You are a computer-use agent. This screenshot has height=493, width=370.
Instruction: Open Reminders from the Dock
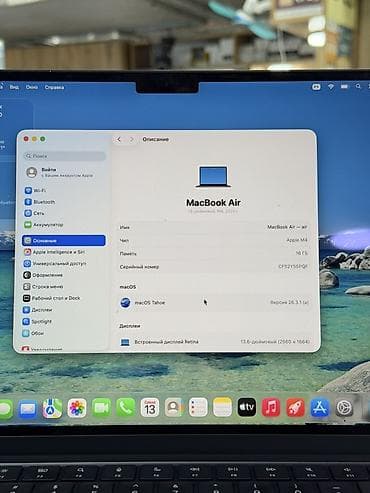pyautogui.click(x=198, y=407)
